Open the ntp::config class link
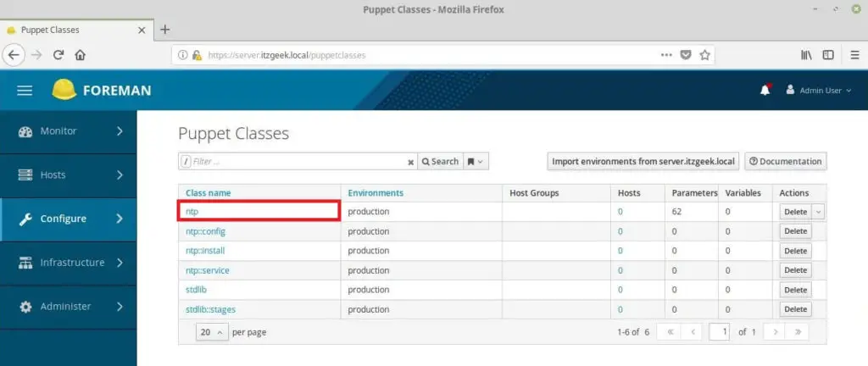Viewport: 868px width, 366px height. point(205,231)
